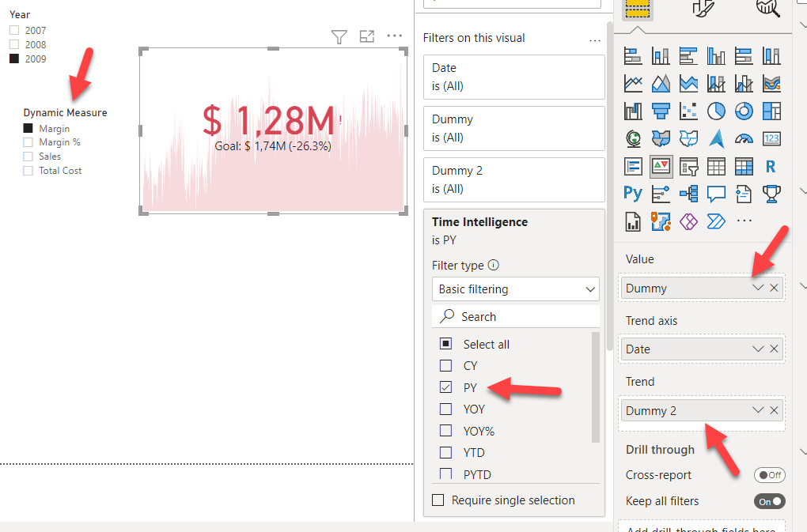Viewport: 807px width, 532px height.
Task: Check the 2008 year slicer box
Action: coord(14,45)
